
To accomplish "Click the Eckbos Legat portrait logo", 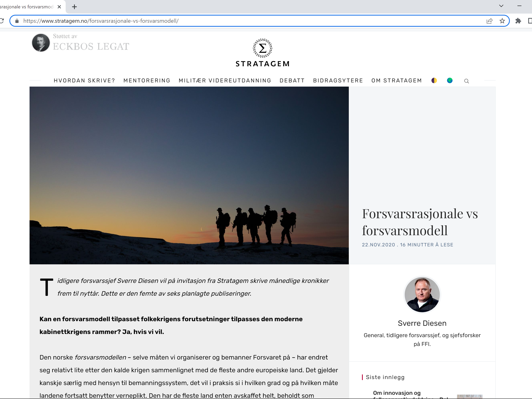I will (41, 43).
